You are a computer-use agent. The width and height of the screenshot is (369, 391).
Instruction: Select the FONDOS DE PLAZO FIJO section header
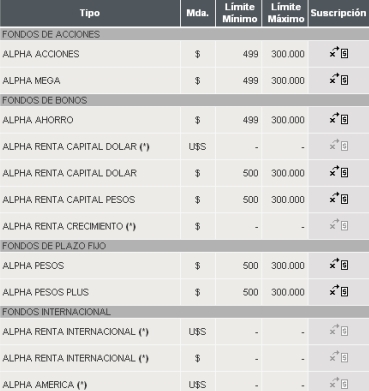point(184,246)
